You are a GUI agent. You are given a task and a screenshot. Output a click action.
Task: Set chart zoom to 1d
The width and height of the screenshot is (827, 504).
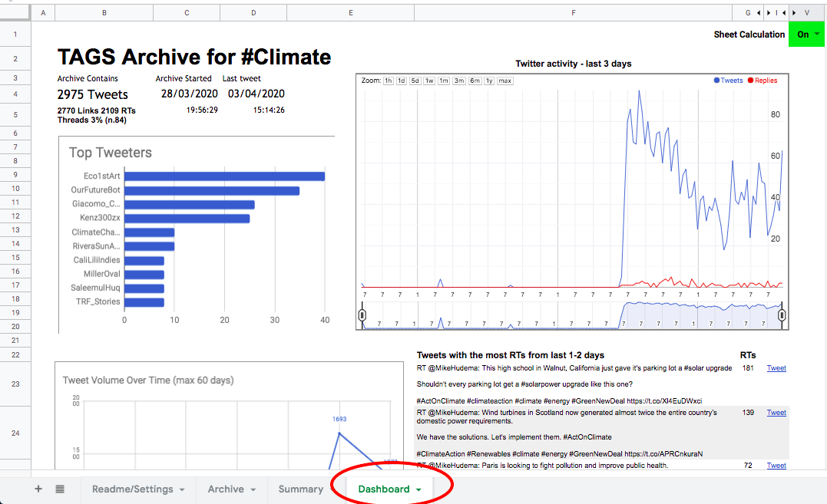coord(402,81)
